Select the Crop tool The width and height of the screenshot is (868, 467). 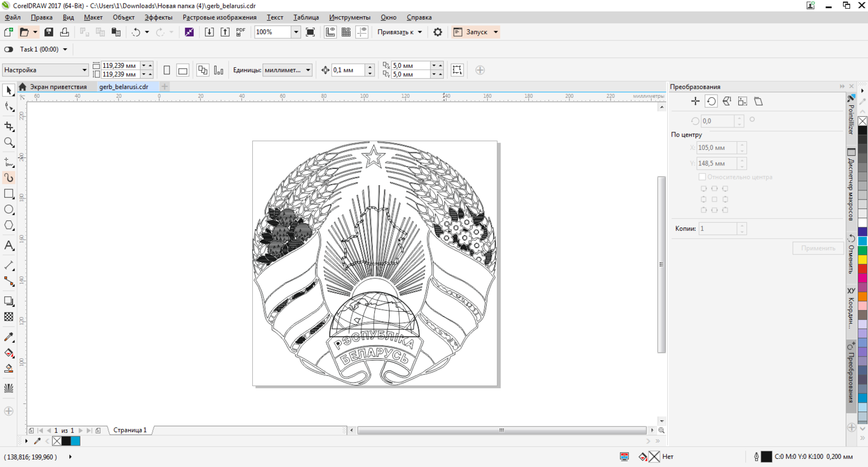coord(9,126)
